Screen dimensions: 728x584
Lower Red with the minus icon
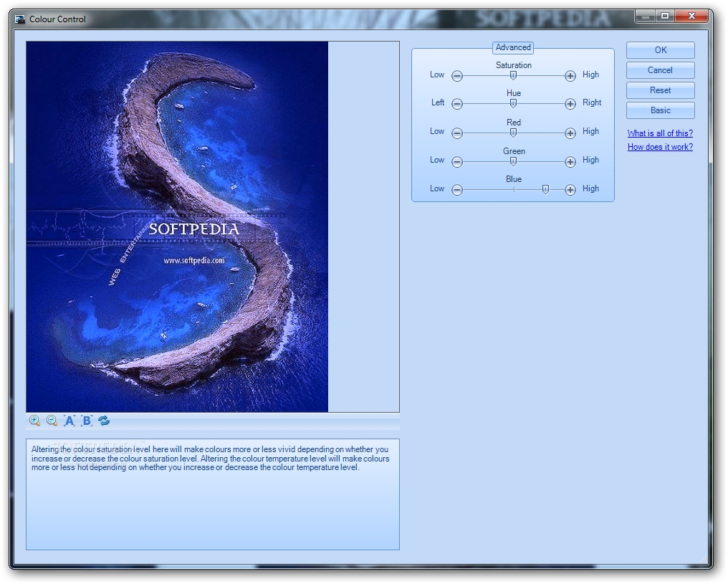click(x=457, y=133)
